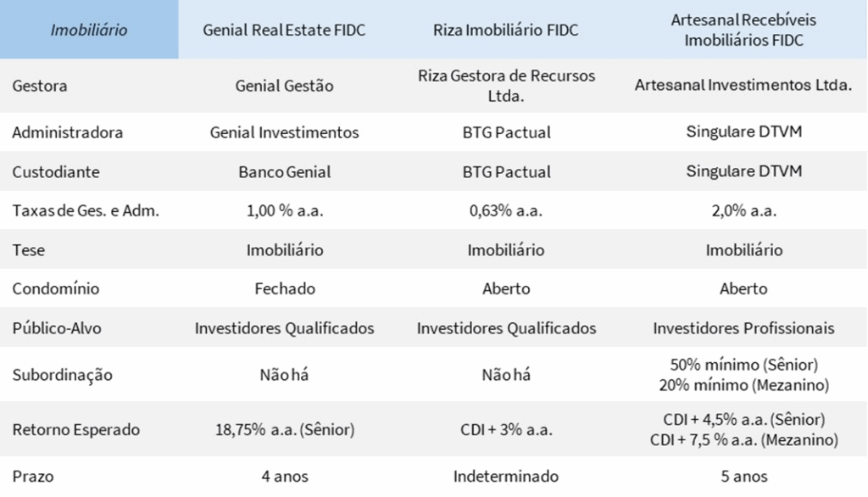Click the Gestora row label
The image size is (868, 497).
coord(40,86)
